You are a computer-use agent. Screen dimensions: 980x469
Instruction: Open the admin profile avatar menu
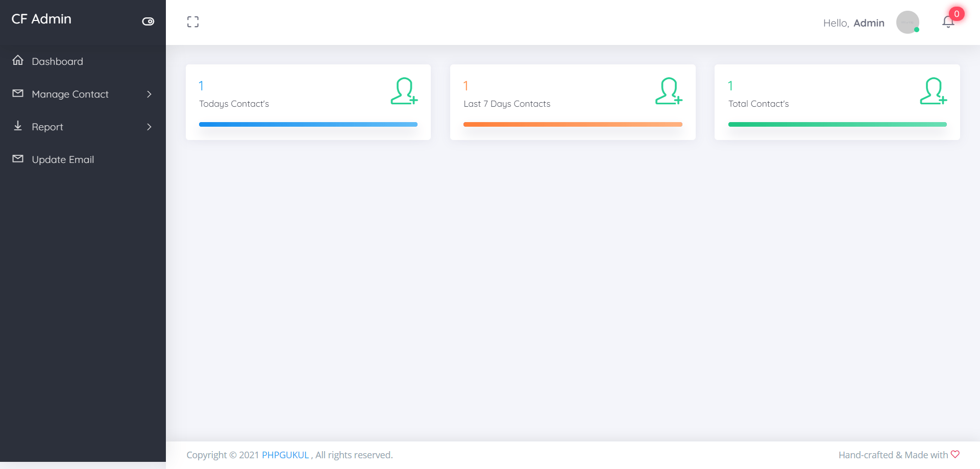point(908,22)
